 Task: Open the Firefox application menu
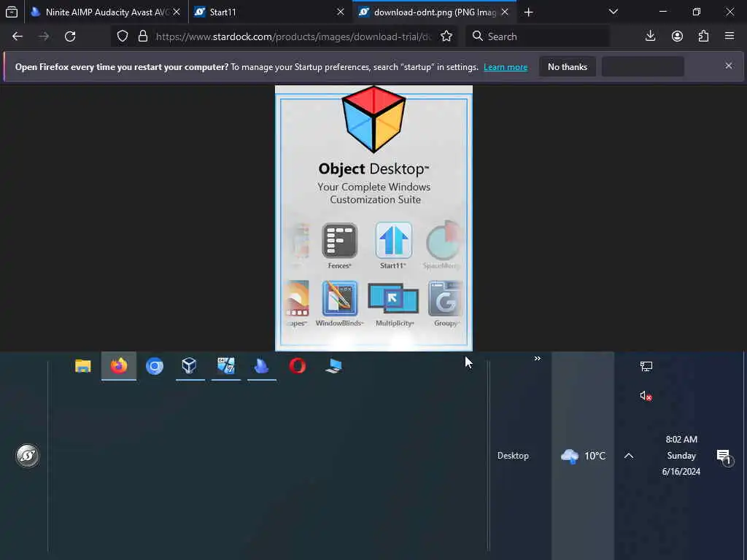729,36
